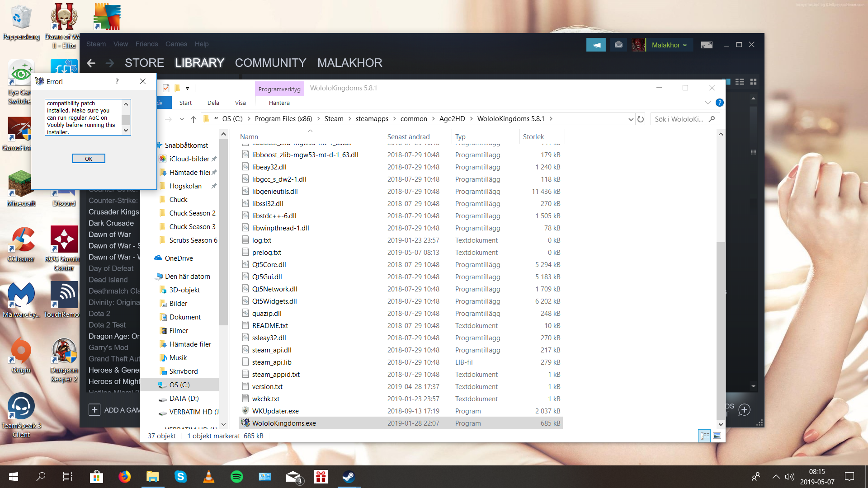Click chevron after Age2HD in breadcrumb
Screen dimensions: 868x488
click(472, 119)
